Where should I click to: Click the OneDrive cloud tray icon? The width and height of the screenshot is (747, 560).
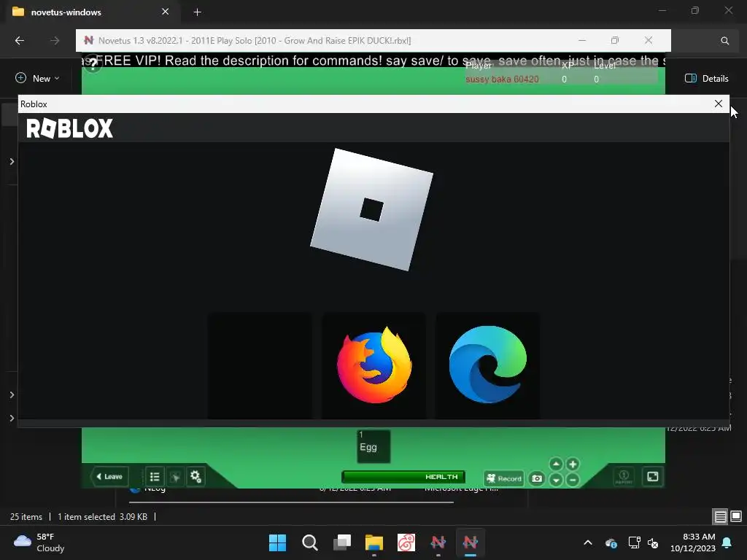click(x=611, y=542)
